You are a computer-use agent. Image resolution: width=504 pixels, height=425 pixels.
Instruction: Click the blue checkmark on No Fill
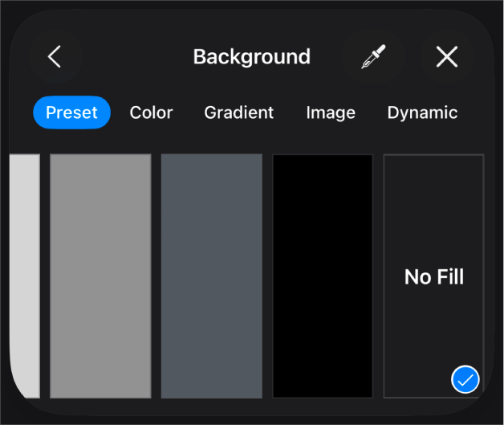(465, 379)
